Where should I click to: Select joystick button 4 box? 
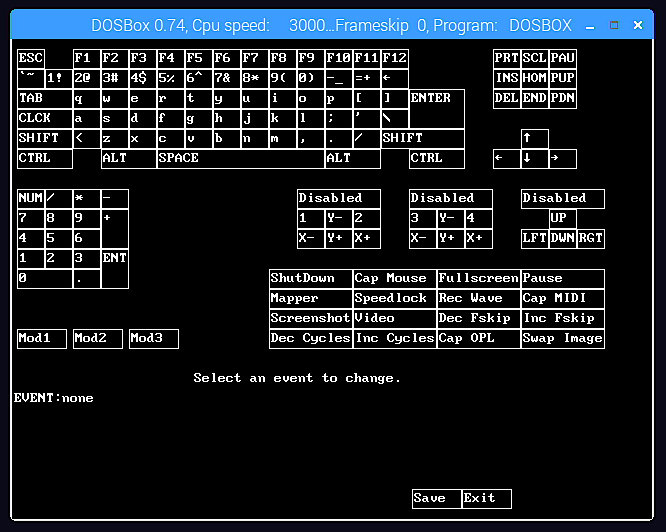479,219
